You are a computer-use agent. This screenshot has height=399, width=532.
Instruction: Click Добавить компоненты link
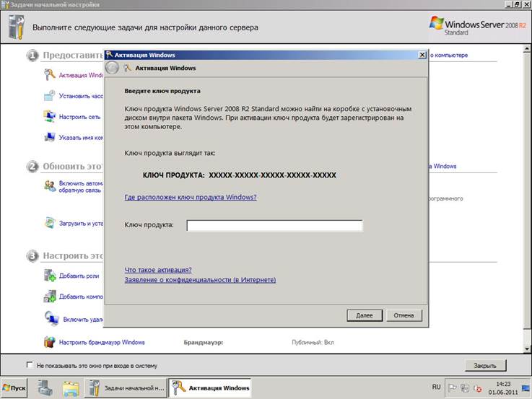[x=81, y=297]
